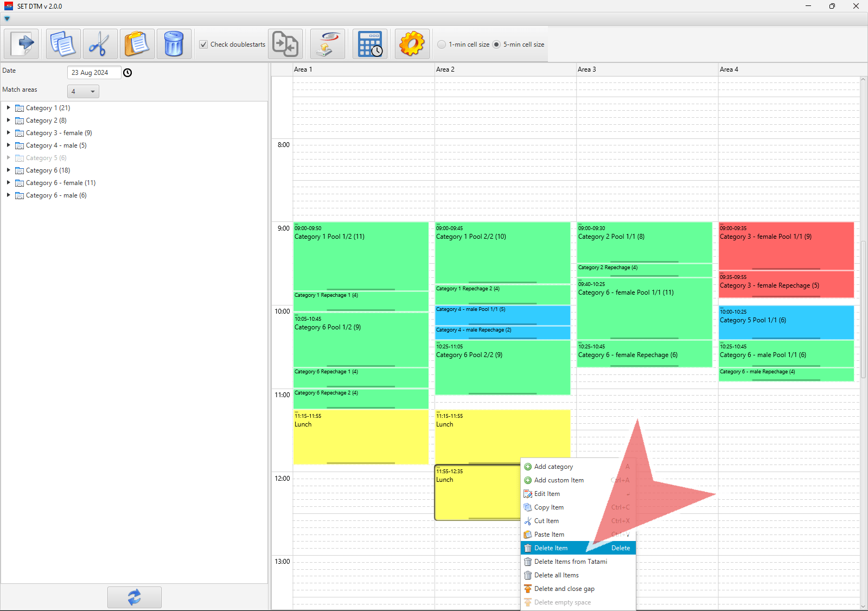
Task: Expand Category 6 - female (11) node
Action: coord(9,183)
